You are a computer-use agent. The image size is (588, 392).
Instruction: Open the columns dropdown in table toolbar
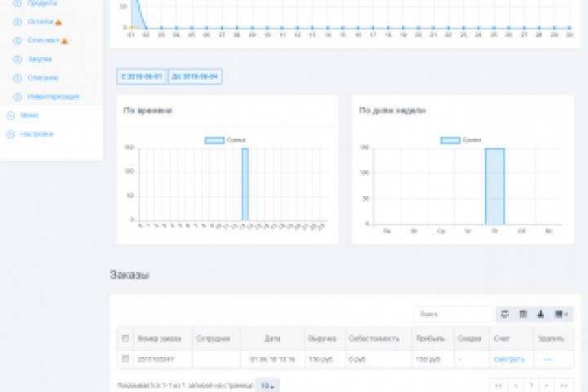561,314
